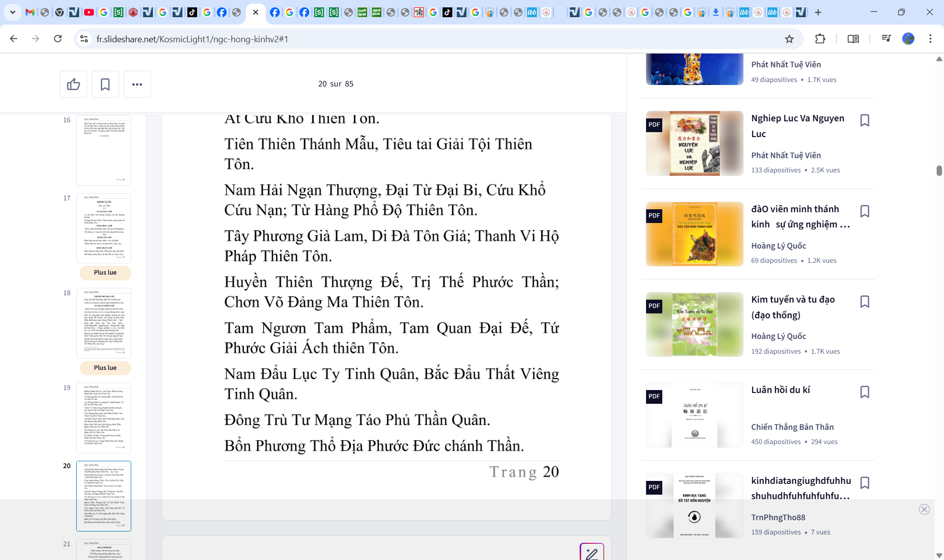The image size is (944, 560).
Task: Click the edit pencil icon below slide
Action: pos(591,553)
